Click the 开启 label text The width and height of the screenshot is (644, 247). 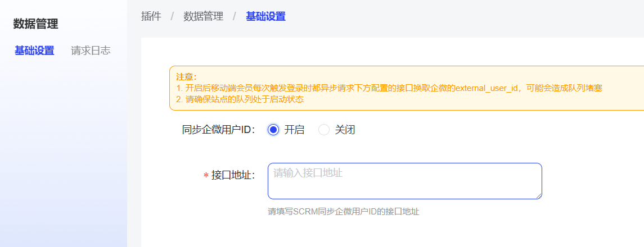(294, 130)
